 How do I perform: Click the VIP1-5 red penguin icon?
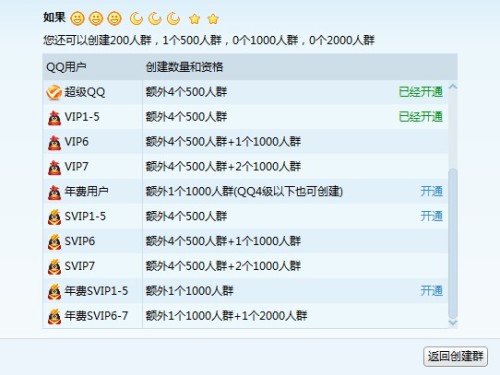tap(54, 118)
